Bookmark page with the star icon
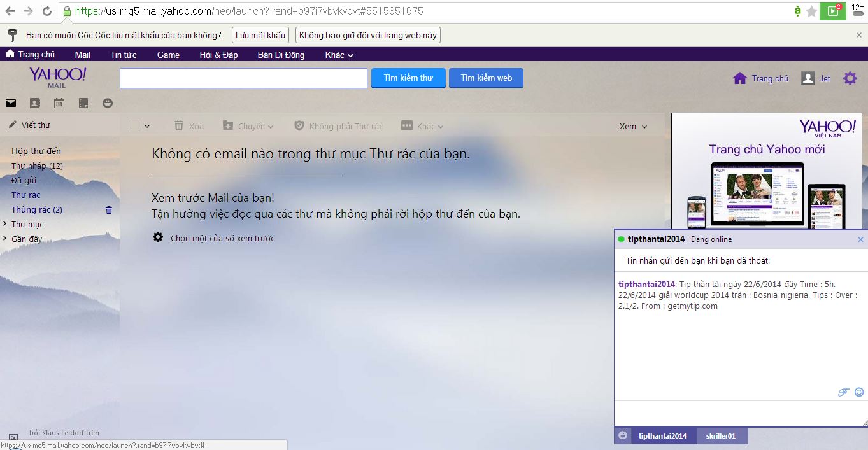 coord(811,11)
